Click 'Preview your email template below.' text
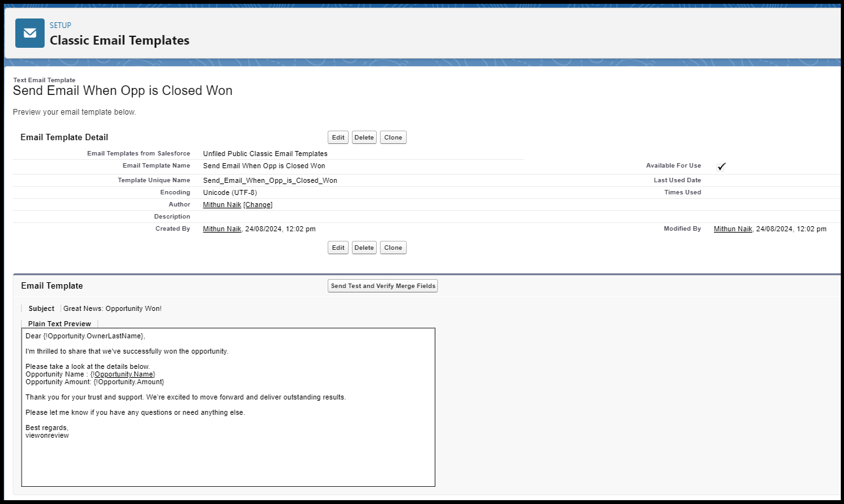 (75, 112)
